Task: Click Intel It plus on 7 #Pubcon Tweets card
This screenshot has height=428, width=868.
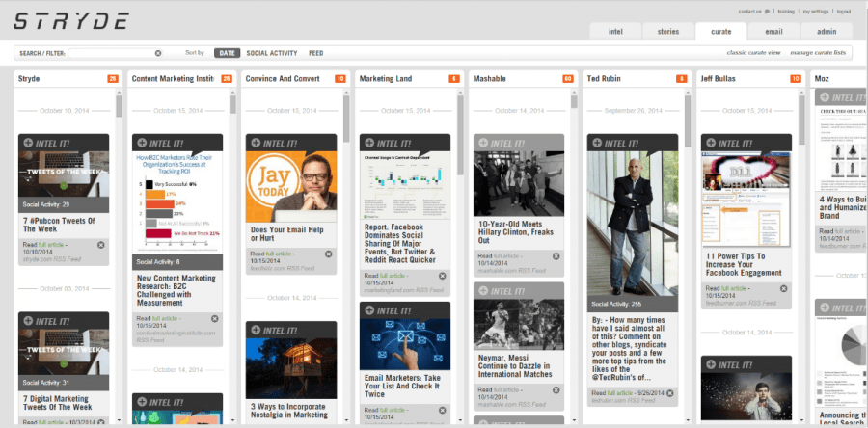Action: (28, 143)
